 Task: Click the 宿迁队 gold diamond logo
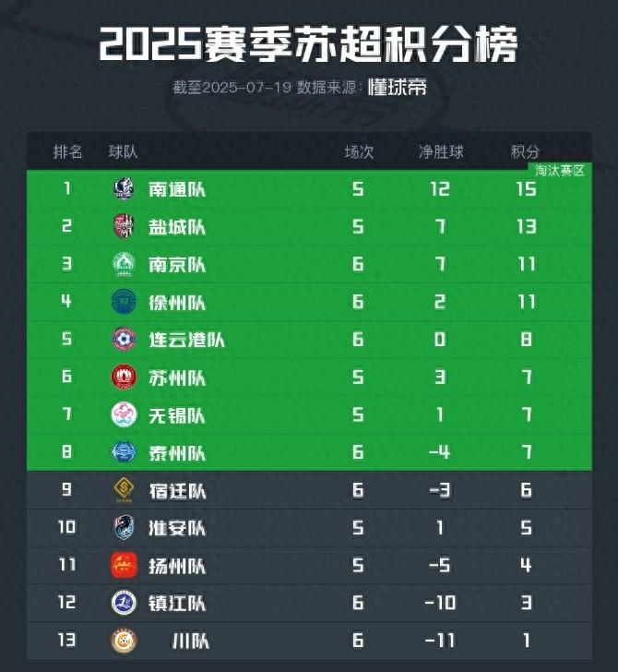click(x=124, y=490)
